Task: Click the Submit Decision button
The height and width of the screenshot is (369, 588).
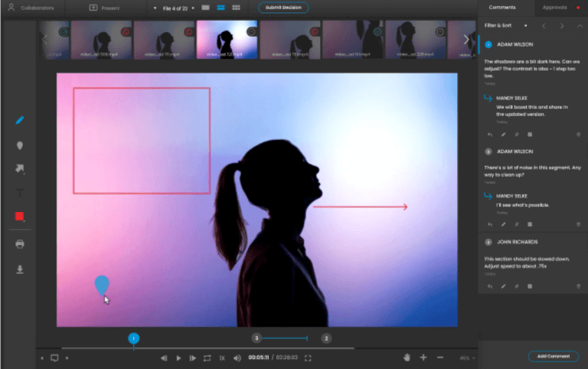Action: coord(283,8)
